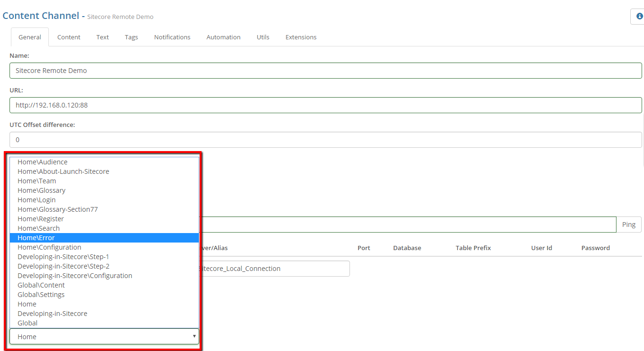
Task: Pick the plain Global list option
Action: coord(104,323)
